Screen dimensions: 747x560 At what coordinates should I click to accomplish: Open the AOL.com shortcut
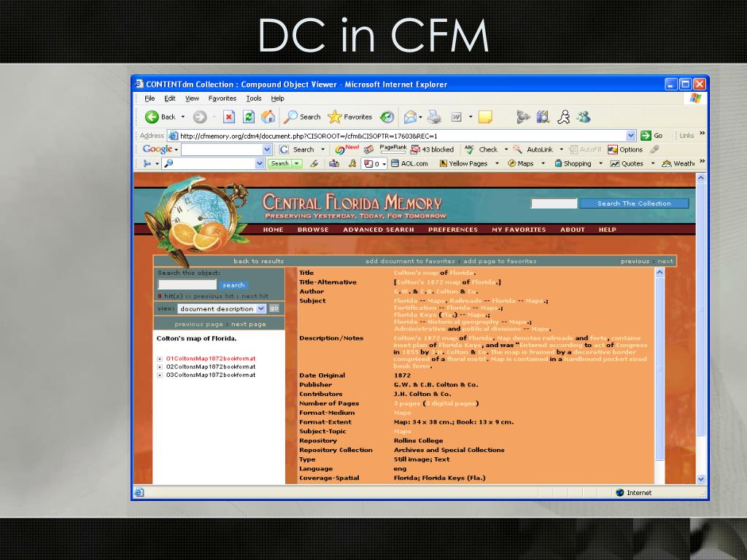(x=409, y=163)
